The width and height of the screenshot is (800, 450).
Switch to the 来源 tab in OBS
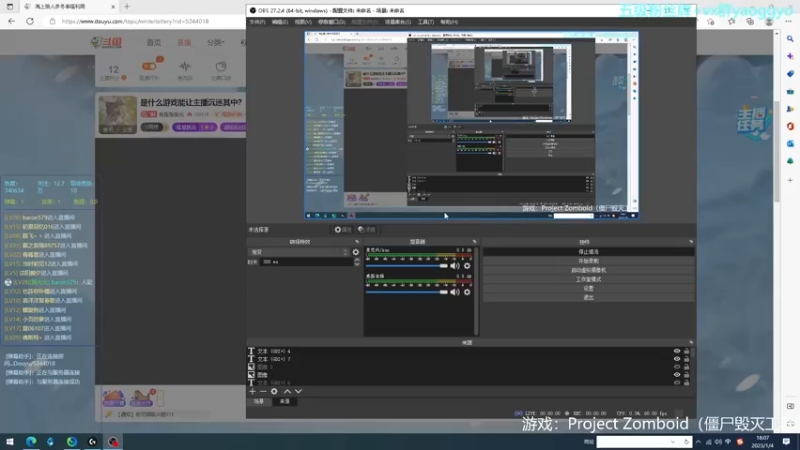[x=285, y=402]
